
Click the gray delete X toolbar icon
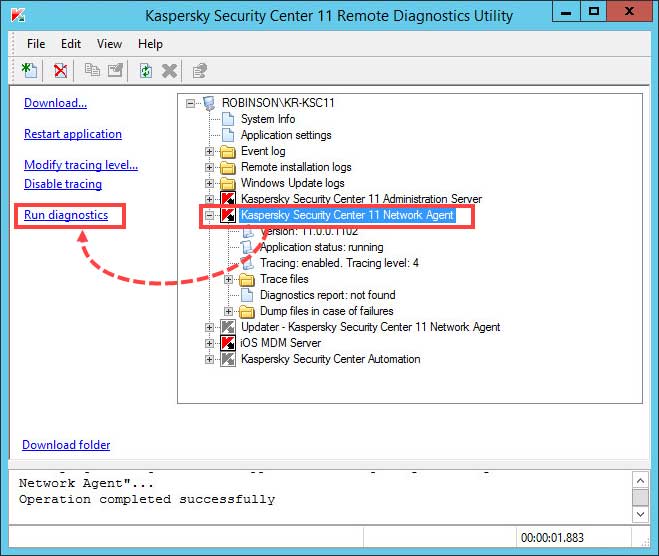tap(169, 71)
